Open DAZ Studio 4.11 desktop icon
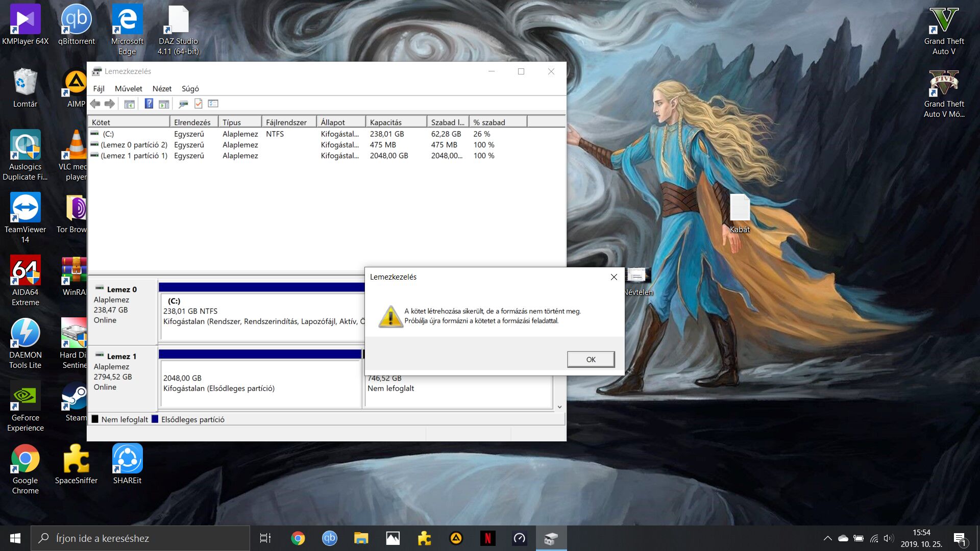Screen dimensions: 980x551 click(178, 30)
